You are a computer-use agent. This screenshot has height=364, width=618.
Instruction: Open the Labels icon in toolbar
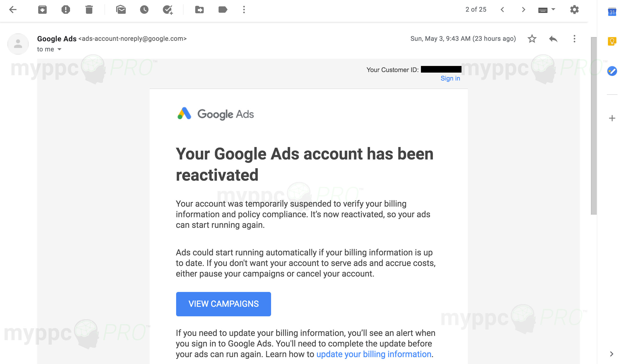tap(223, 10)
